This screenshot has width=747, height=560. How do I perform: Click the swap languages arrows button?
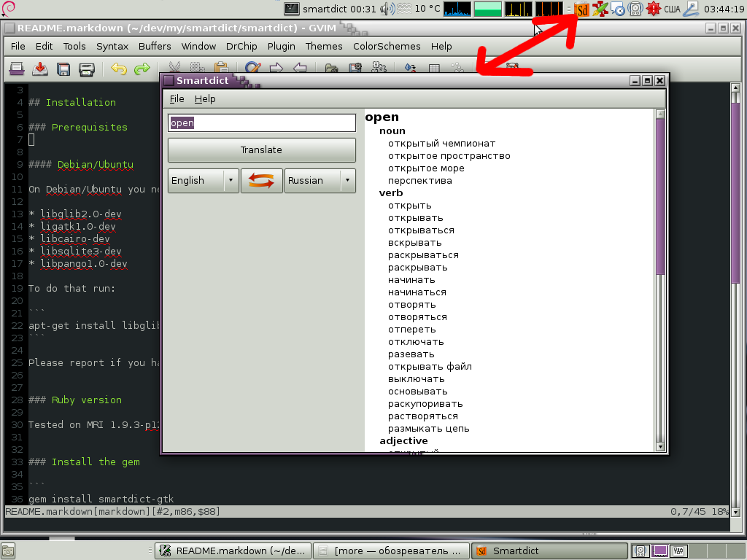262,181
